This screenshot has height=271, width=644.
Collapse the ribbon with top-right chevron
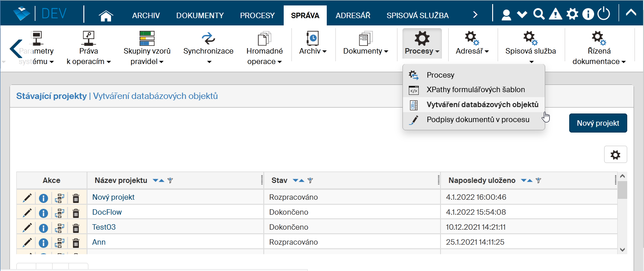(x=630, y=13)
